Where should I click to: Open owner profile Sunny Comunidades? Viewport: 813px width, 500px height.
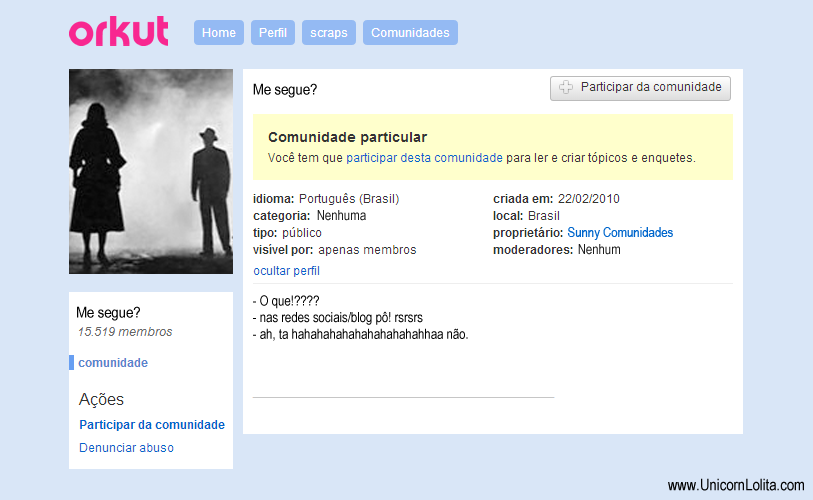click(x=620, y=232)
